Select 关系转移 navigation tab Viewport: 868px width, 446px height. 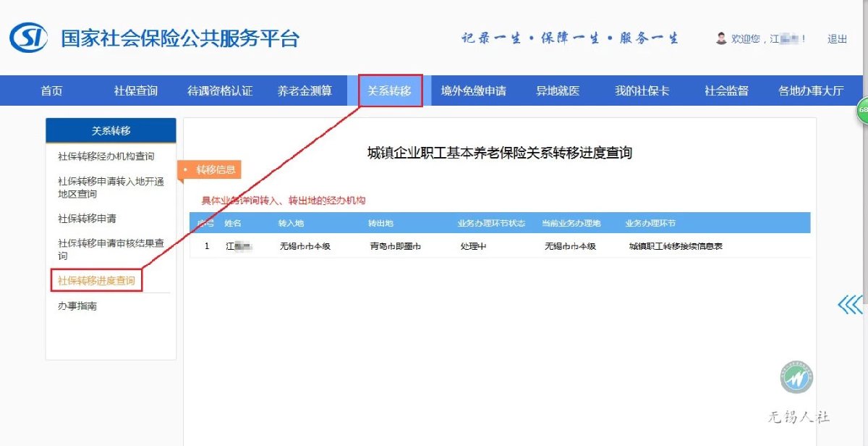click(x=390, y=91)
